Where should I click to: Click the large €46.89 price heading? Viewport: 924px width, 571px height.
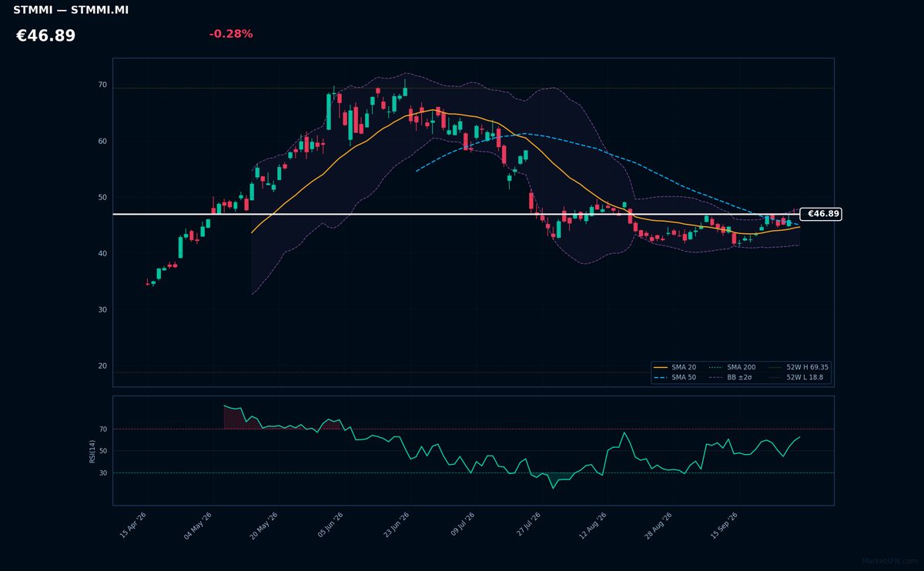coord(45,36)
